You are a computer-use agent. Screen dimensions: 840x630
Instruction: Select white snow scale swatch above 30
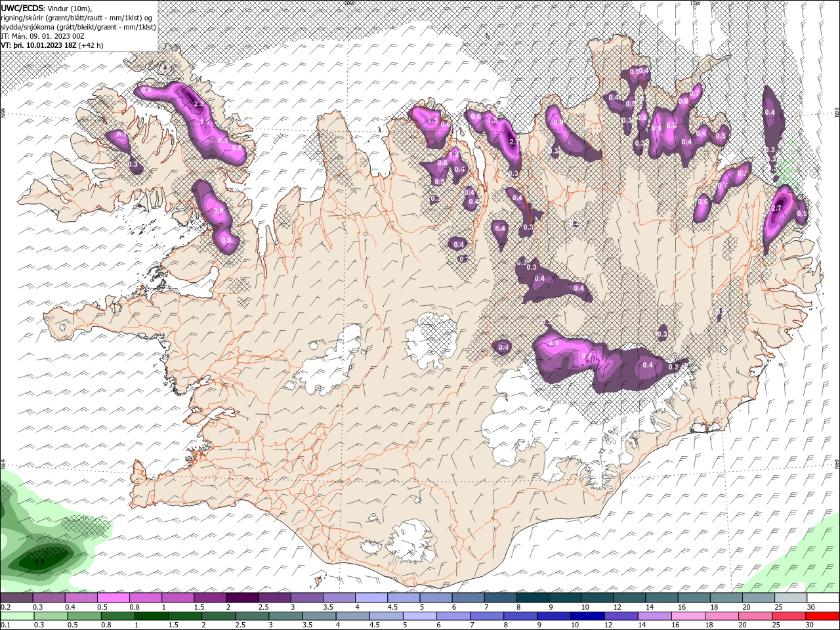[x=823, y=598]
